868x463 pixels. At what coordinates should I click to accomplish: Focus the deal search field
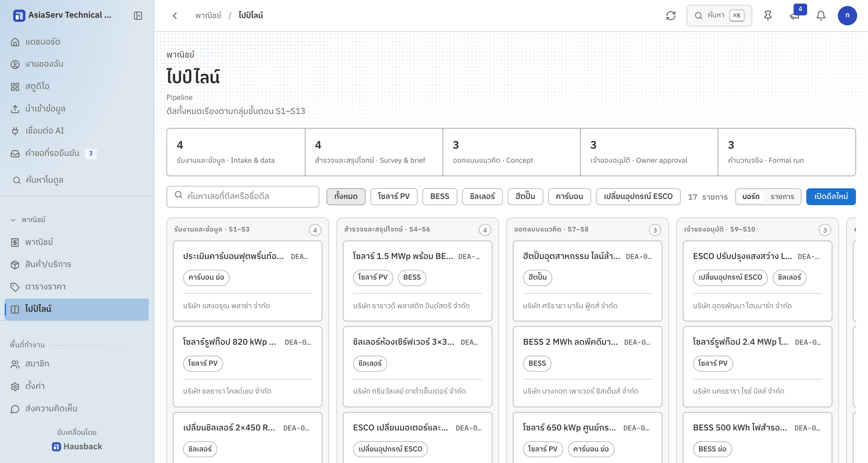pos(243,196)
